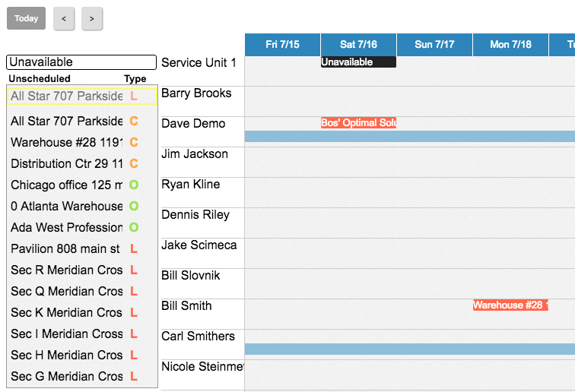Open the black Unavailable event on Service Unit 1
The width and height of the screenshot is (575, 392).
click(358, 62)
